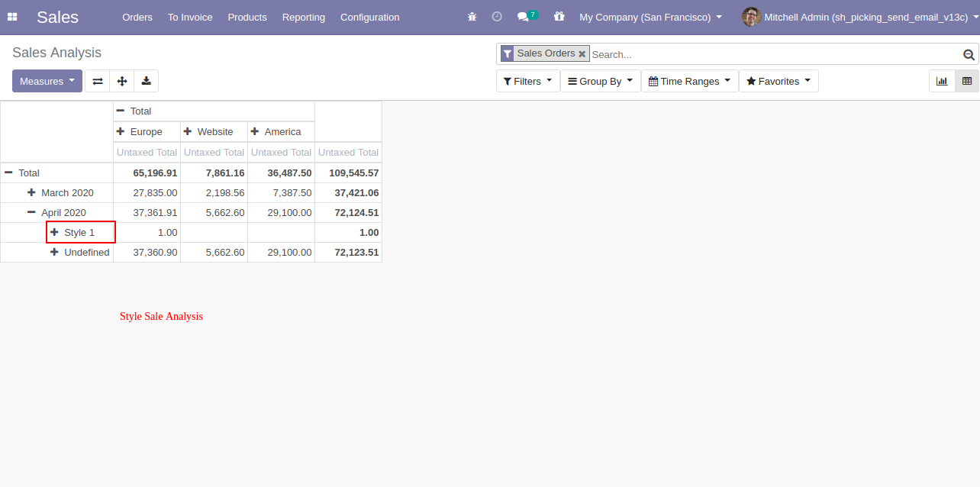
Task: Click March 2020 Website cell 2,198.56
Action: point(214,192)
